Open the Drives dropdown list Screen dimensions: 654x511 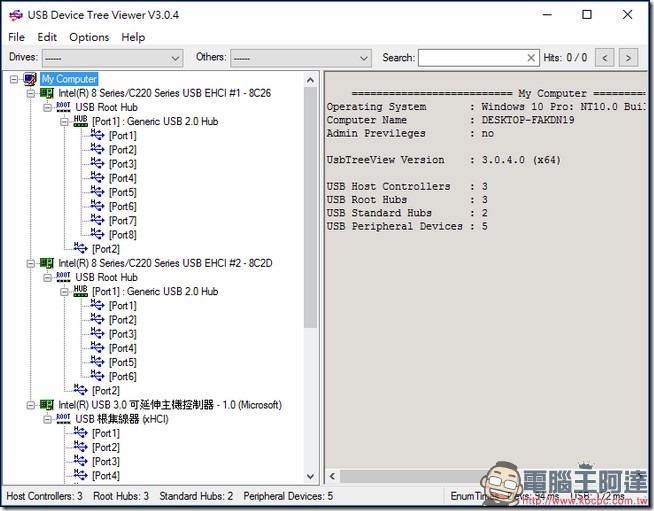(112, 58)
